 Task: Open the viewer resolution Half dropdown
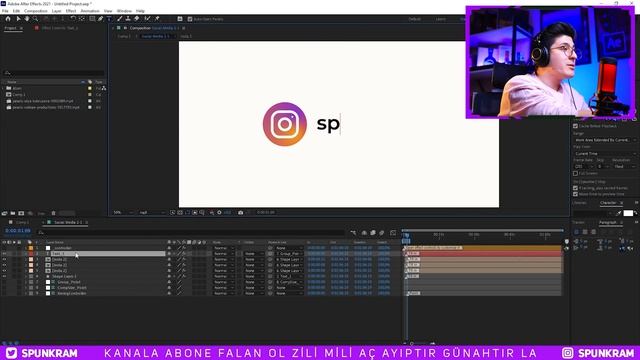pyautogui.click(x=152, y=213)
